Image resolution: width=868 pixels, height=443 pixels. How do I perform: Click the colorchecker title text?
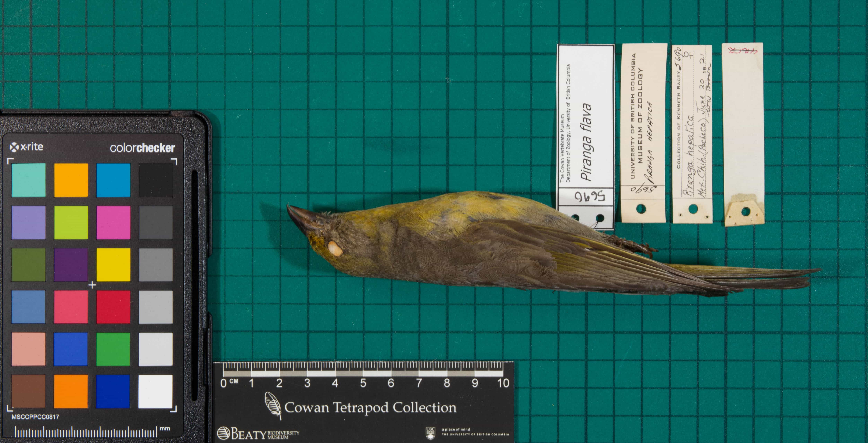coord(142,148)
